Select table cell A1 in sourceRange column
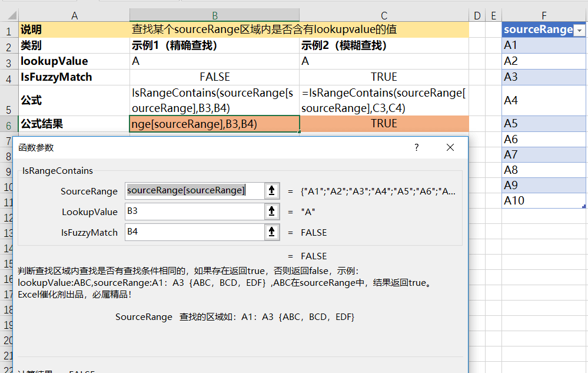The width and height of the screenshot is (588, 373). (x=544, y=45)
